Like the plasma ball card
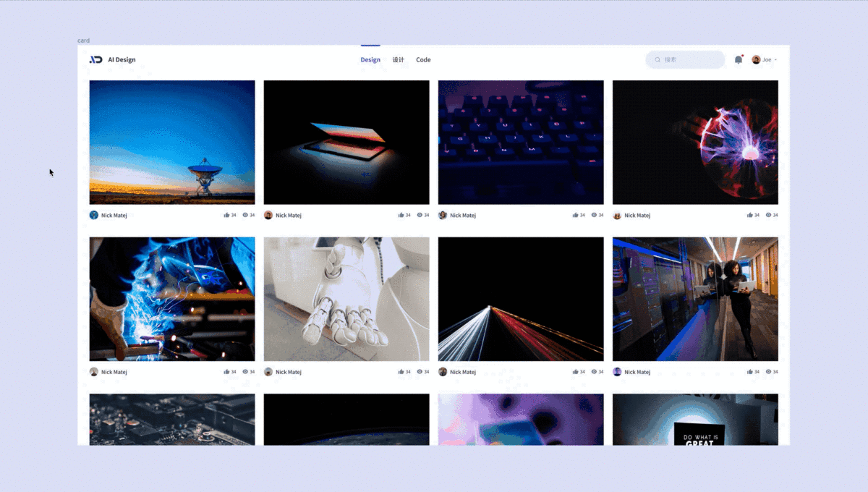The image size is (868, 492). (750, 215)
